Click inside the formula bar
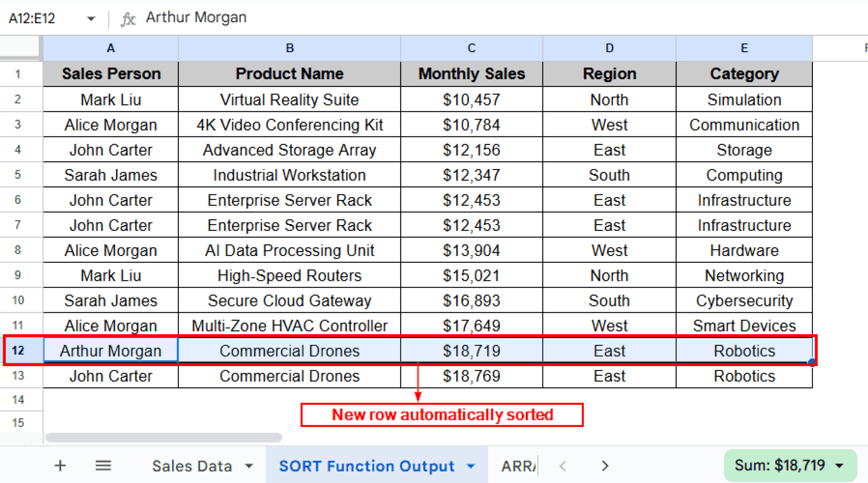Viewport: 868px width, 483px height. 297,17
